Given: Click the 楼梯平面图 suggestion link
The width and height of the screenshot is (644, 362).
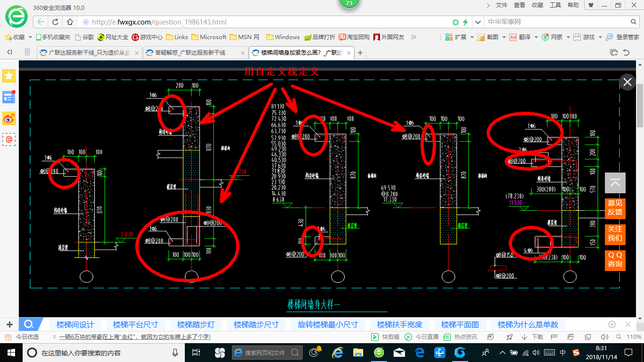Looking at the screenshot, I should point(460,324).
